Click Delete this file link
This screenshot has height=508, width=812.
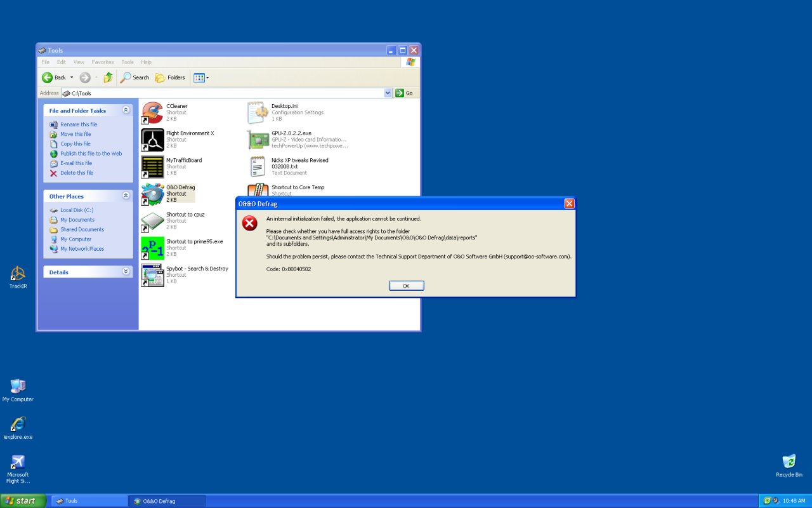(x=77, y=173)
